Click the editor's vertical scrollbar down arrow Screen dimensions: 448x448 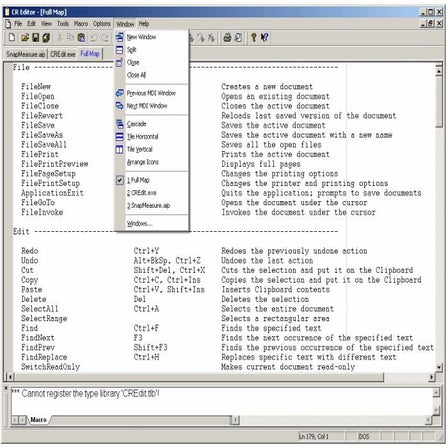[439, 367]
